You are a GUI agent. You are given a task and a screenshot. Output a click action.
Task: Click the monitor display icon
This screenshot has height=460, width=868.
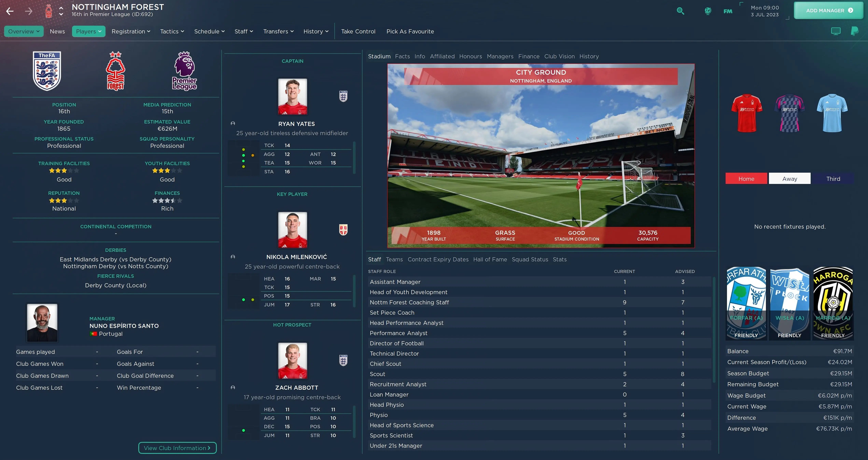click(836, 31)
